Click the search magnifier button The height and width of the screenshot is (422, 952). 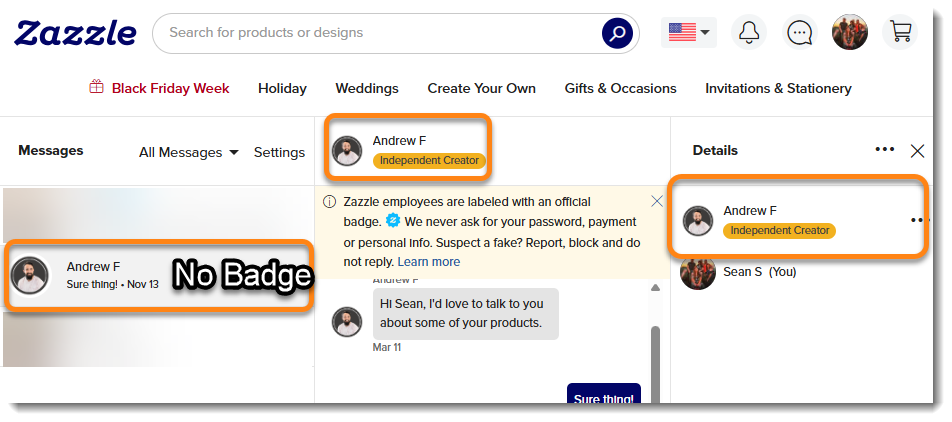(617, 33)
